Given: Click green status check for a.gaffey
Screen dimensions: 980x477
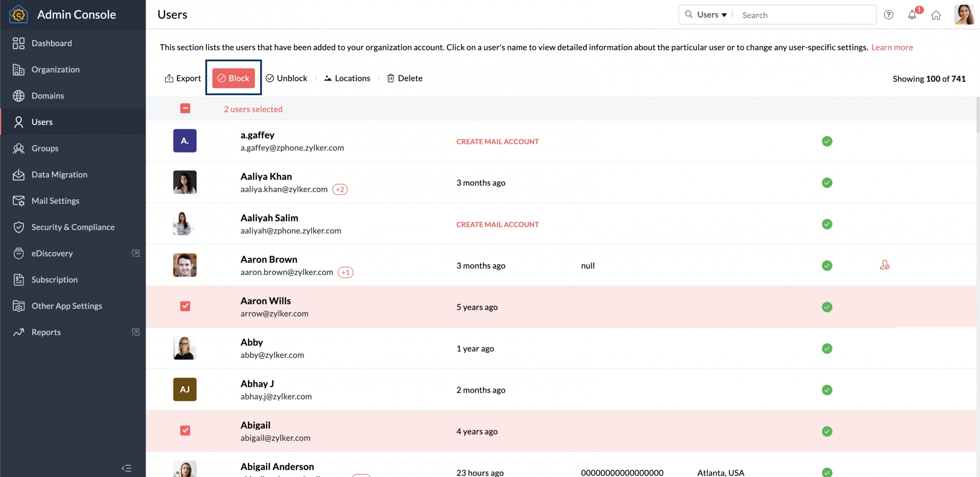Looking at the screenshot, I should (827, 141).
